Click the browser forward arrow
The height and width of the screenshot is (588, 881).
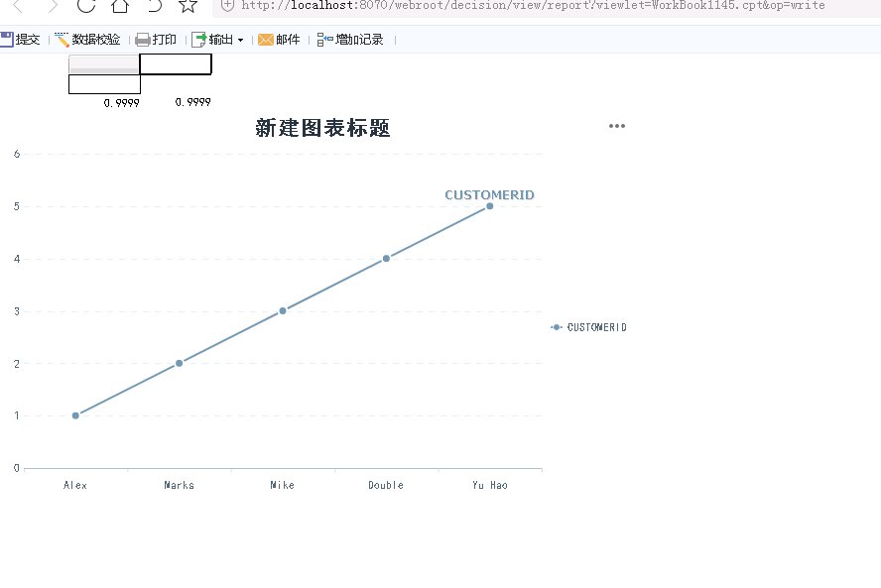pos(53,6)
